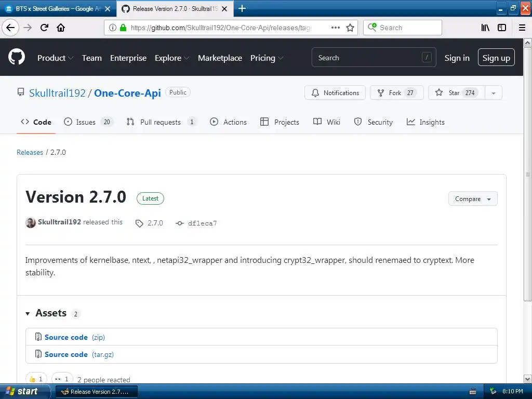Click the 2.7.0 tag icon
532x399 pixels.
(x=139, y=223)
